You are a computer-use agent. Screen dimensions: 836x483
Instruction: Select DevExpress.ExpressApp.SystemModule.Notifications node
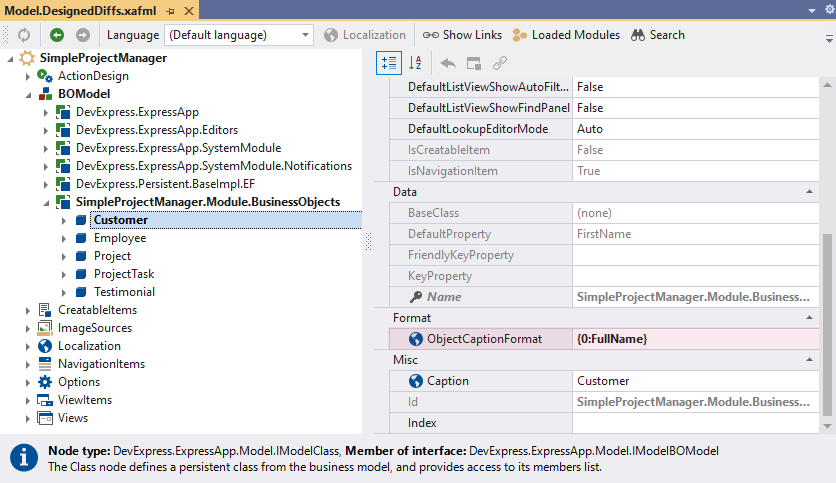(x=214, y=166)
